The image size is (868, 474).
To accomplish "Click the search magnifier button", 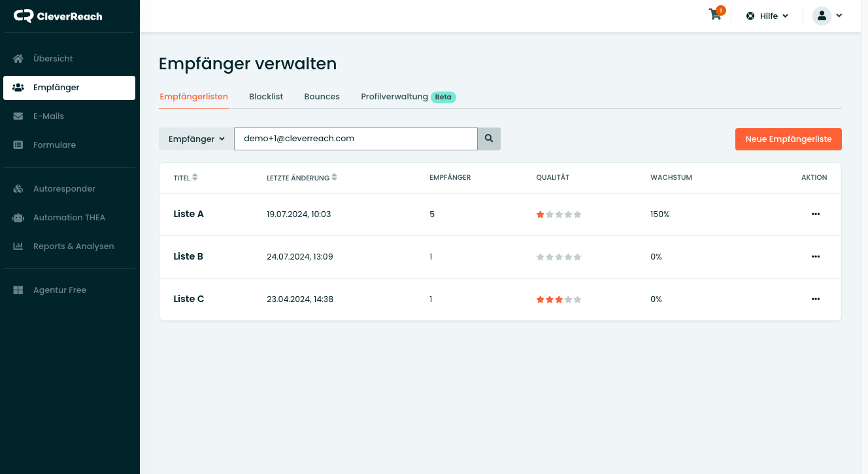I will coord(489,139).
